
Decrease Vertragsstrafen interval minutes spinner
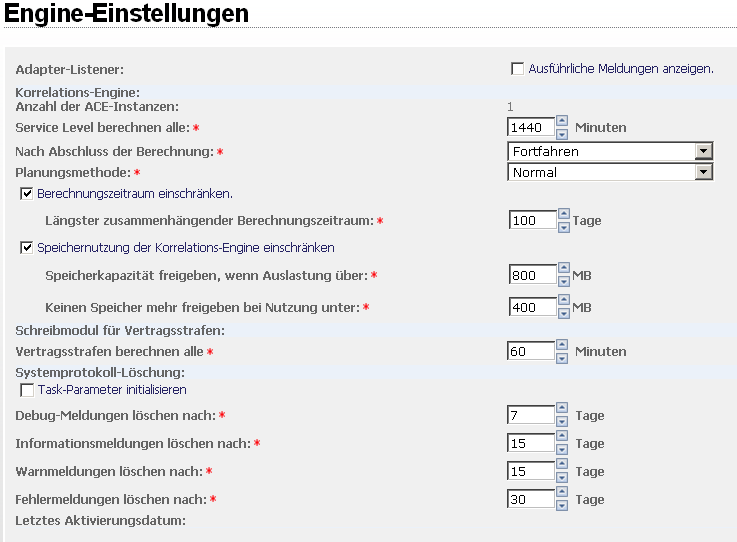[563, 356]
